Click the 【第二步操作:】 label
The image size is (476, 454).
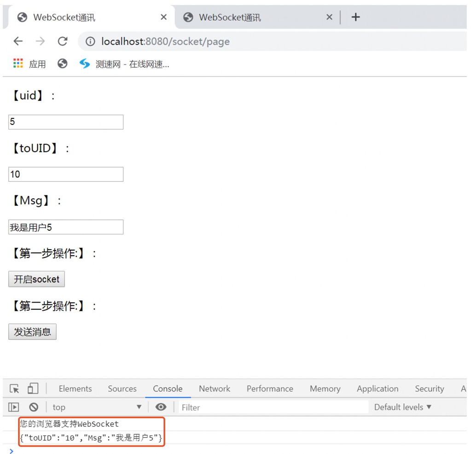point(54,306)
